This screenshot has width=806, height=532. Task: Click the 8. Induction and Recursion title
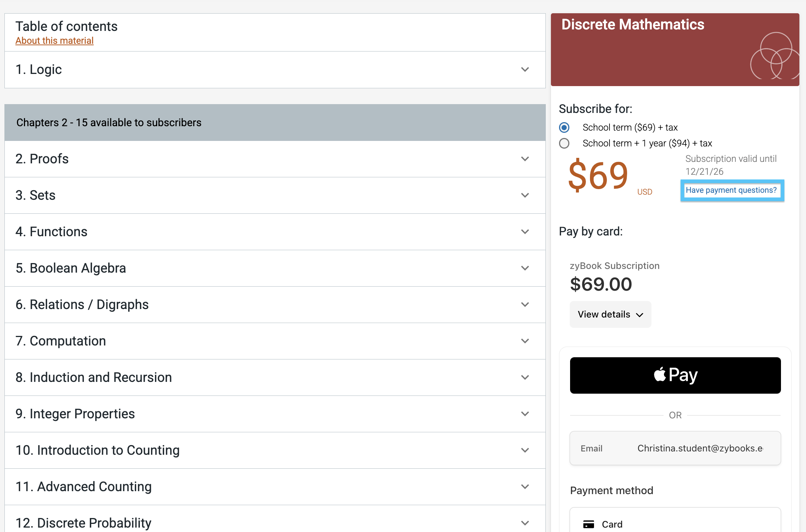click(94, 377)
